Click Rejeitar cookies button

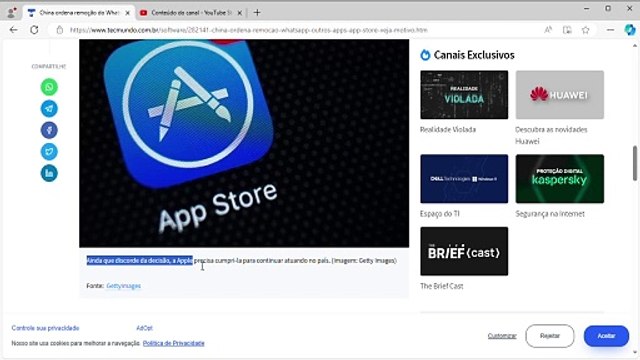tap(550, 336)
